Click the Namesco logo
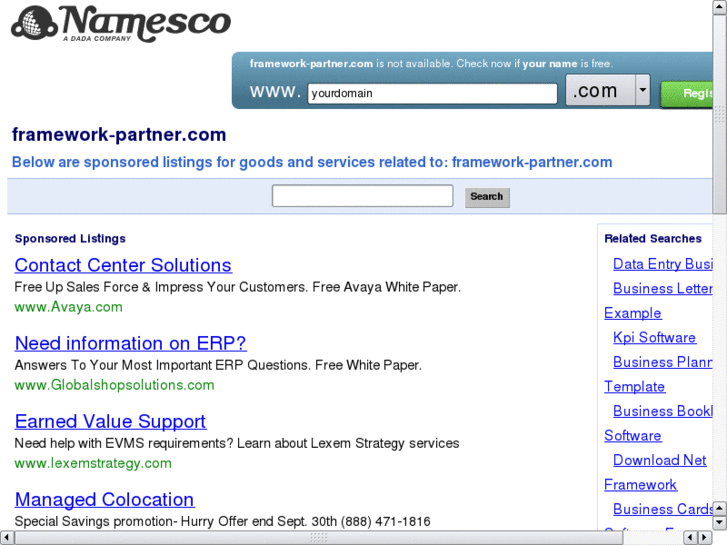 click(121, 24)
